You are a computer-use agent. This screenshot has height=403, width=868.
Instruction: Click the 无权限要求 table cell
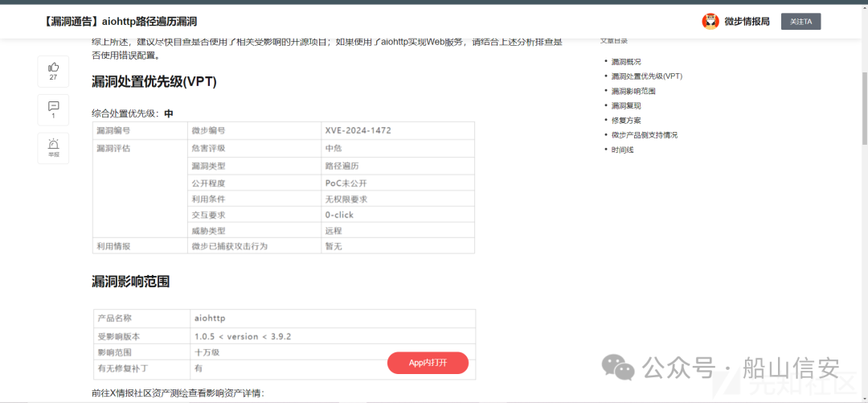click(398, 199)
